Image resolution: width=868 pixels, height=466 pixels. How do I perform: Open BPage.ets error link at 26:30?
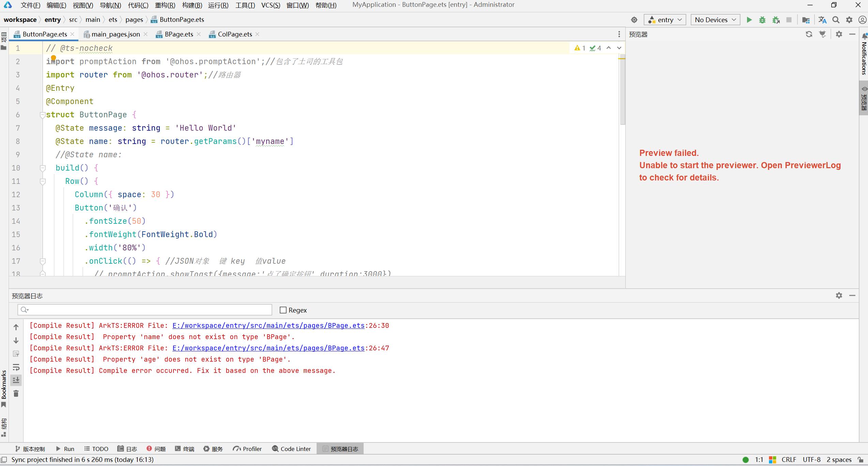[268, 325]
